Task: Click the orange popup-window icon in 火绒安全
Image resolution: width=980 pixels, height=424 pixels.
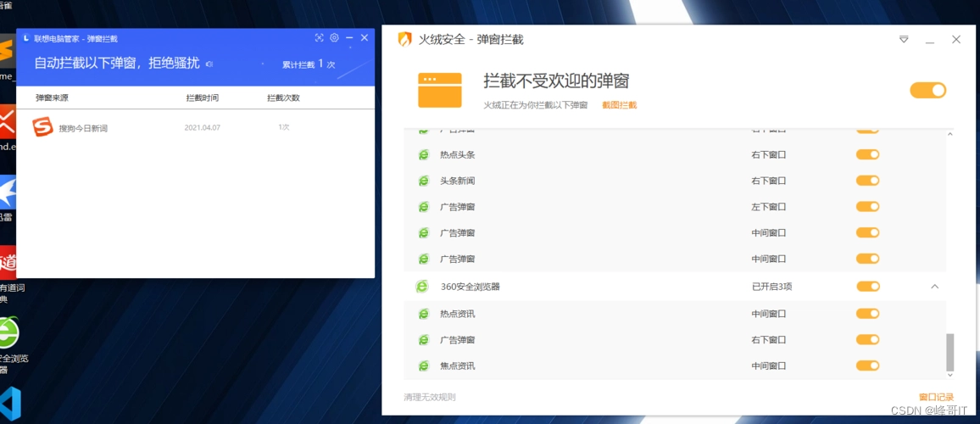Action: point(440,90)
